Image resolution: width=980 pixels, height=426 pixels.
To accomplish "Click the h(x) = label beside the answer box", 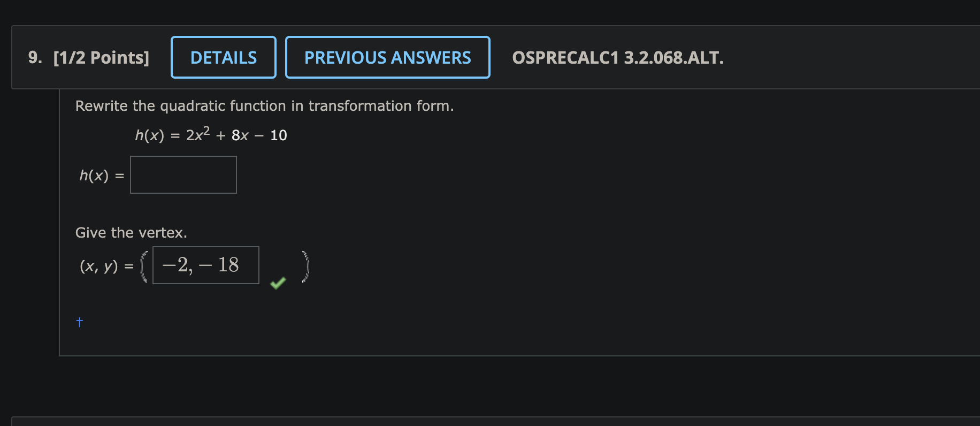I will (x=101, y=175).
